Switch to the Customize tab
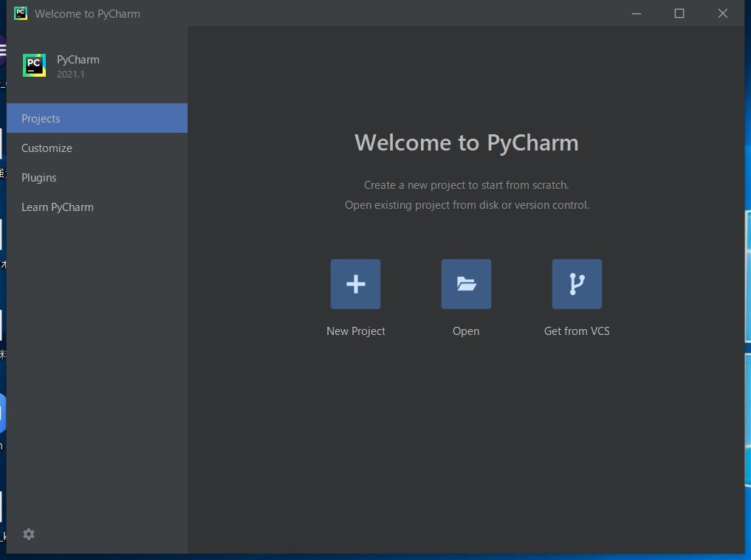Screen dimensions: 751x560 pos(97,148)
